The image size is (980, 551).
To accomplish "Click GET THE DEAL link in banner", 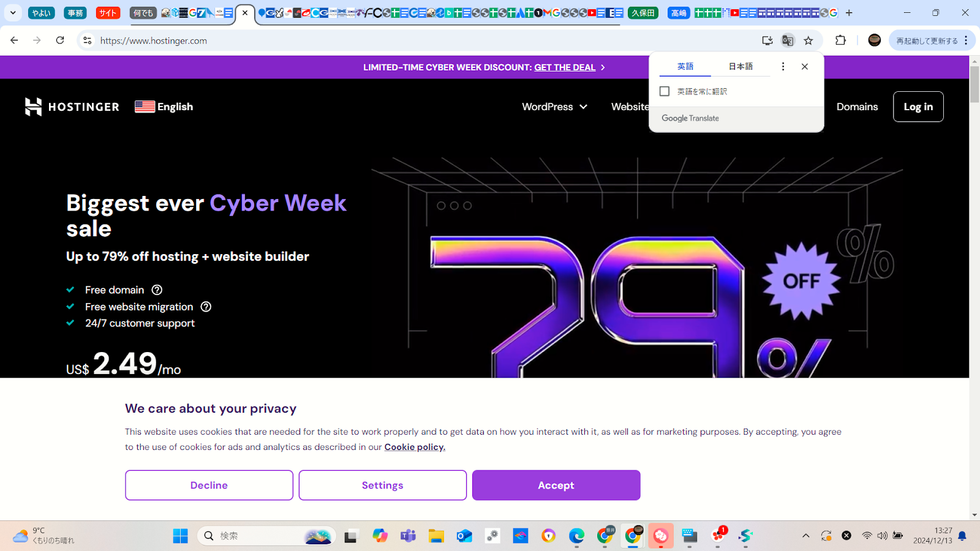I will [x=565, y=67].
